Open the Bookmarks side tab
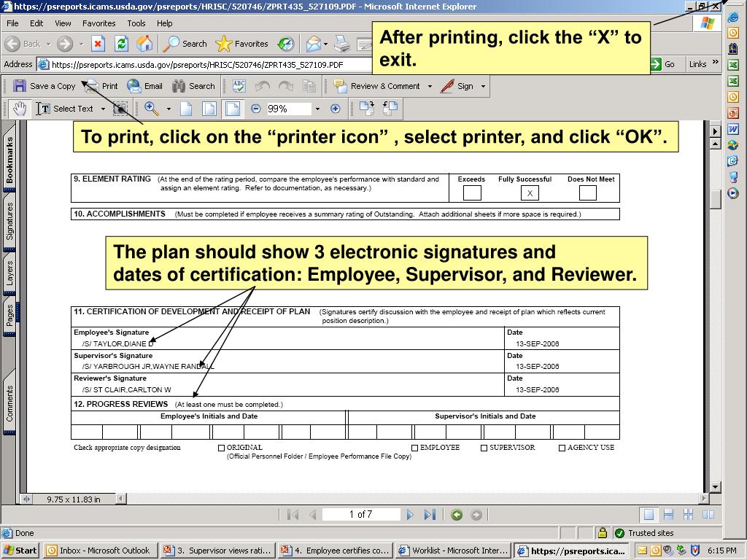Image resolution: width=747 pixels, height=560 pixels. [x=9, y=160]
